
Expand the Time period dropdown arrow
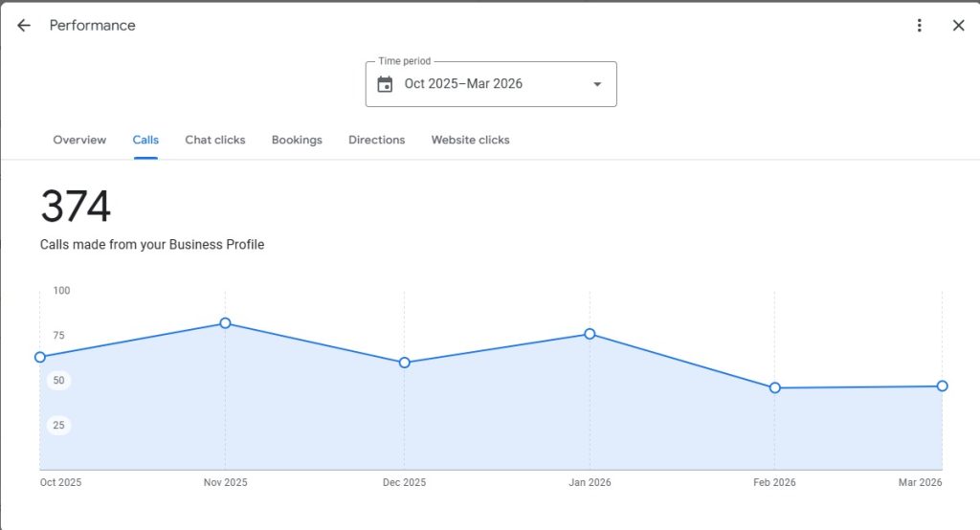[597, 84]
